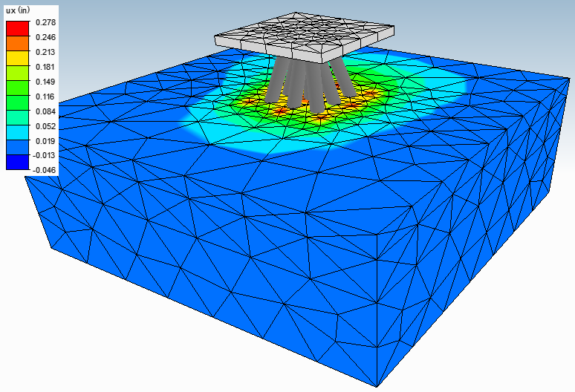Select the legend value 0.213
Viewport: 575px width, 392px height.
tap(45, 52)
